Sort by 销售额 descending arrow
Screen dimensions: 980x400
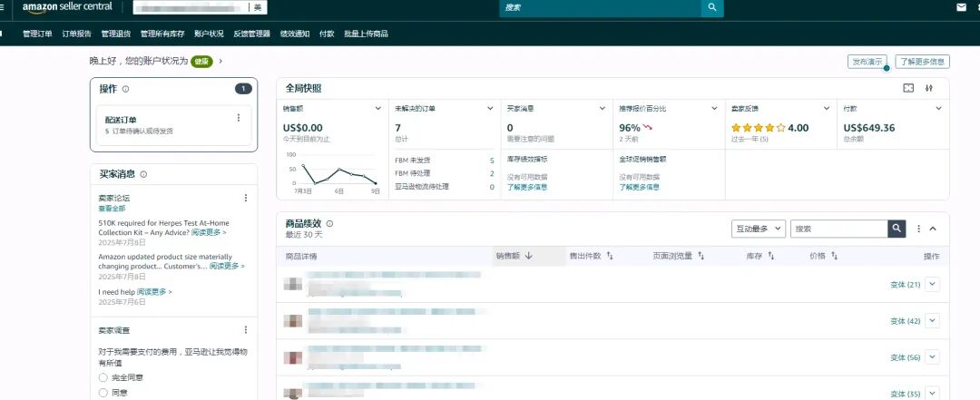[x=528, y=256]
